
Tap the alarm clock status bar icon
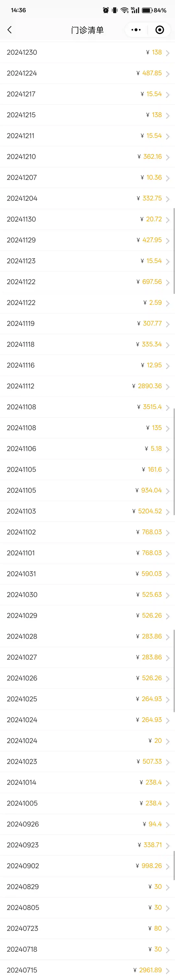pos(106,10)
